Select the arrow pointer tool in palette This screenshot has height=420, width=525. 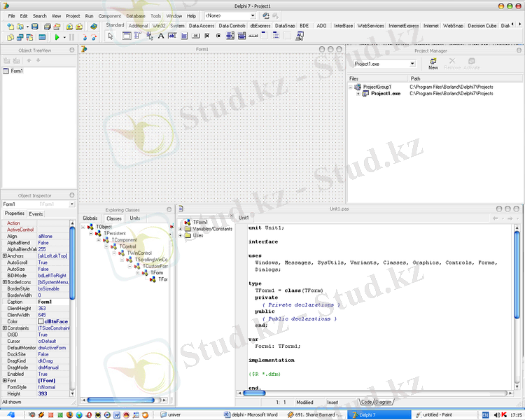click(111, 36)
